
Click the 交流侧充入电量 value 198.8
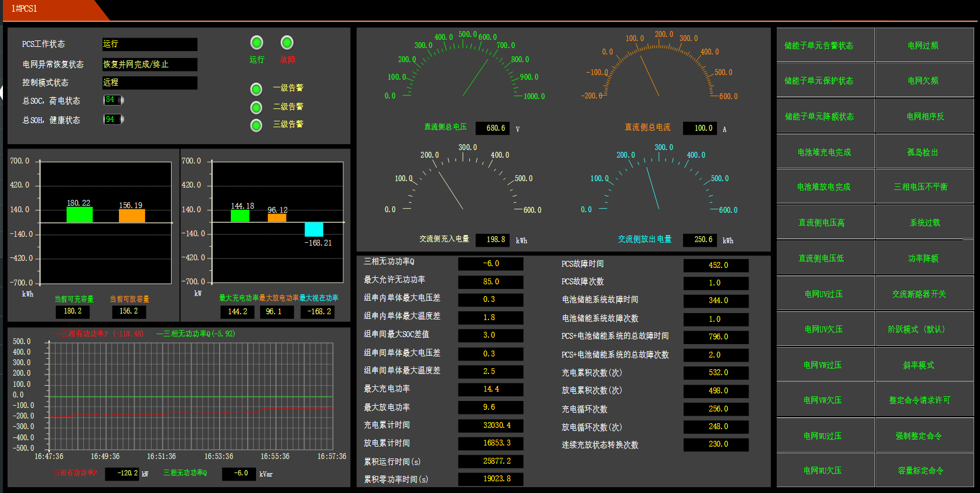(x=493, y=240)
